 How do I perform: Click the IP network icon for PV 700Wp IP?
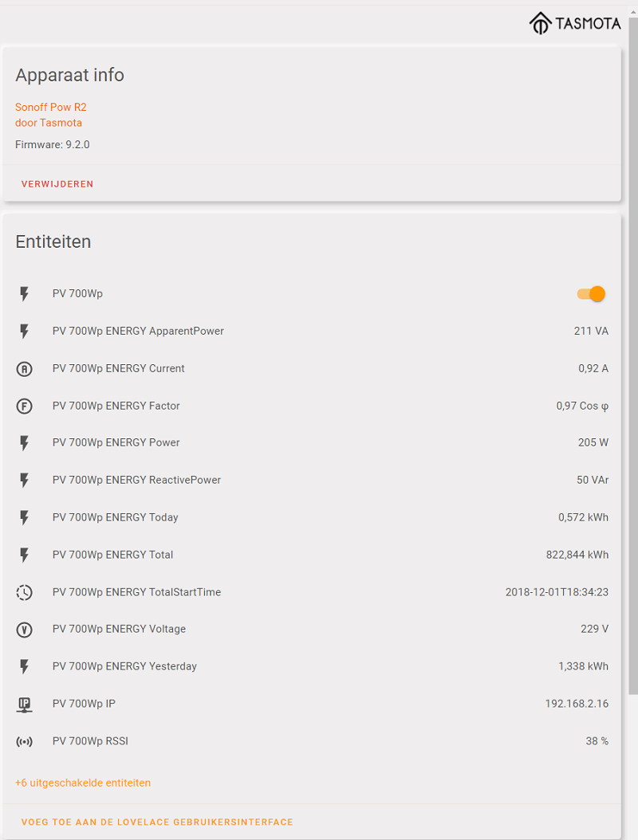click(24, 705)
